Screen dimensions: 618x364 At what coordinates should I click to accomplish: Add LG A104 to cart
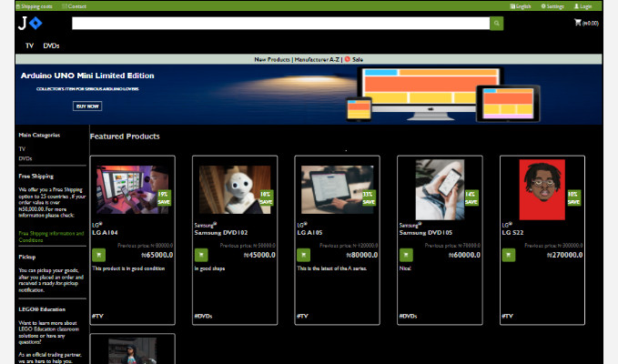(x=99, y=255)
